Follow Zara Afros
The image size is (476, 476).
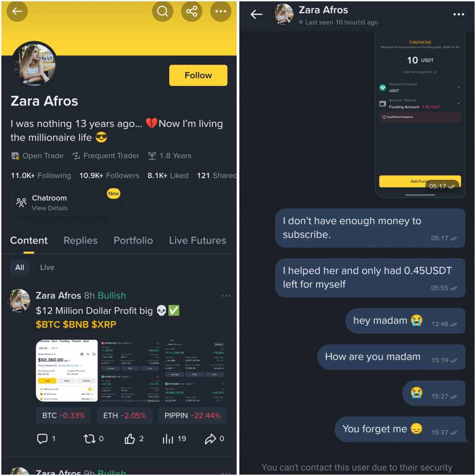(x=198, y=75)
